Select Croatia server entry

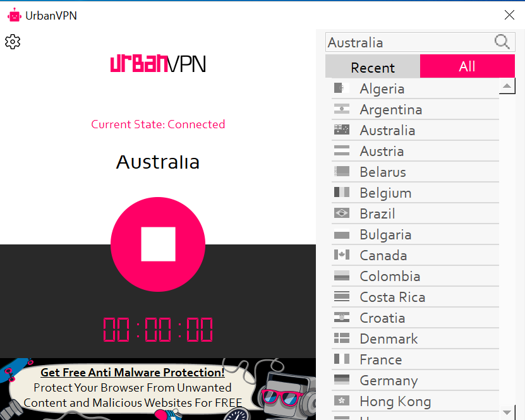pos(415,318)
